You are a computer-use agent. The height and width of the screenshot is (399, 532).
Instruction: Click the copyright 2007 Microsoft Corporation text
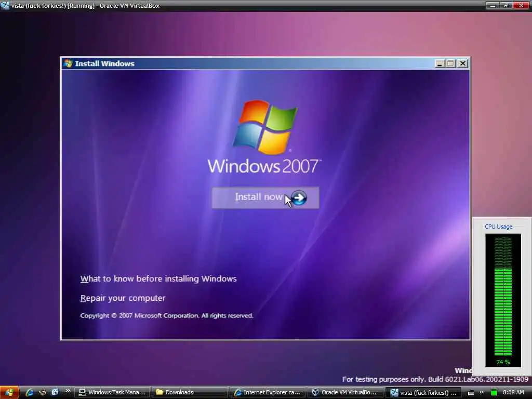pyautogui.click(x=167, y=315)
